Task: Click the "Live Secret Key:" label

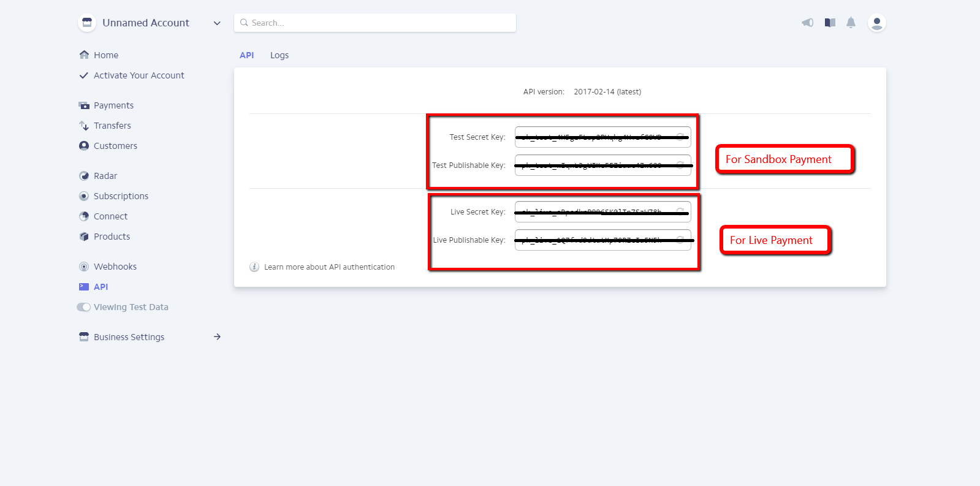Action: click(478, 212)
